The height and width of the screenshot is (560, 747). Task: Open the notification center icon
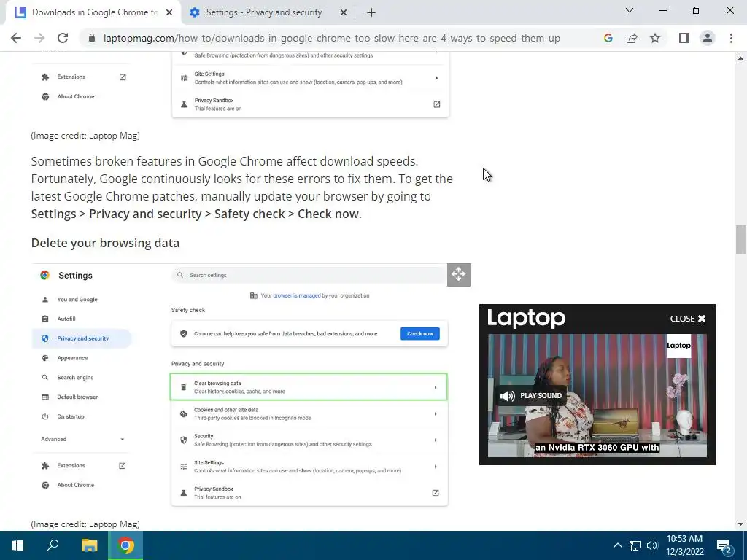pyautogui.click(x=724, y=545)
